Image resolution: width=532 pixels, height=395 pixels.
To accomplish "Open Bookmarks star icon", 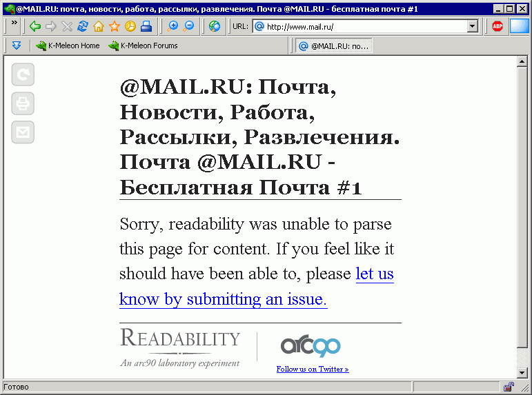I will [115, 26].
